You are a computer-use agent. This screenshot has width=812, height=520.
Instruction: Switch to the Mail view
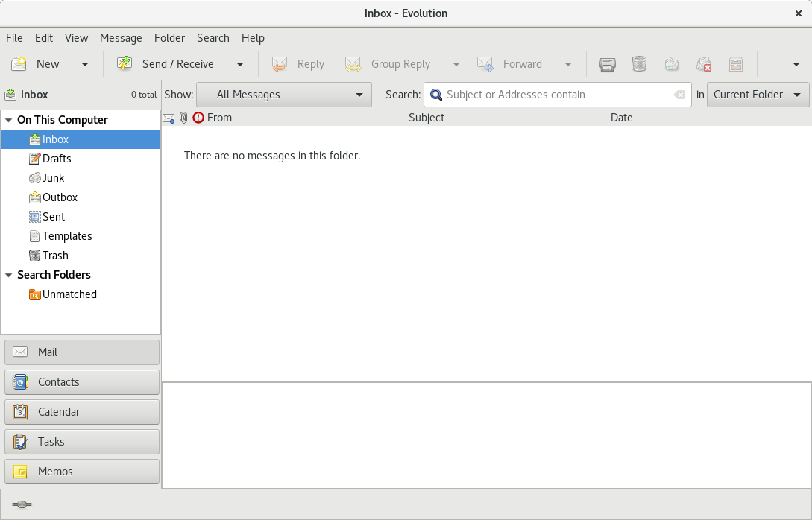tap(82, 352)
